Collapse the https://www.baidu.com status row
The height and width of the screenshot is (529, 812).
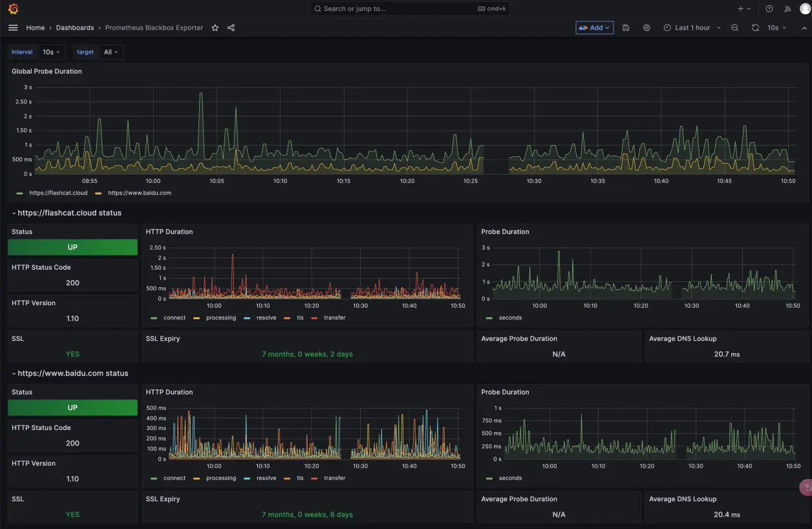pos(69,373)
